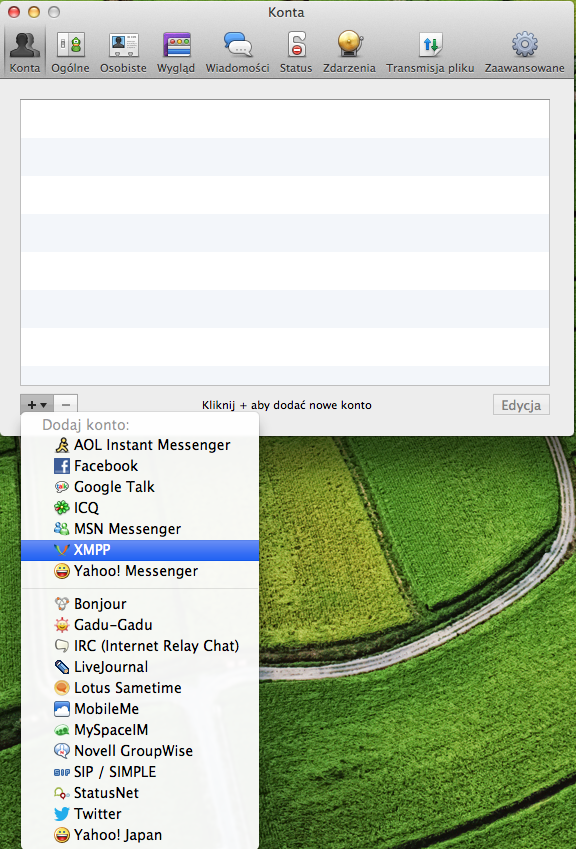Screen dimensions: 576x849
Task: Choose MobileMe from the account menu
Action: [140, 709]
